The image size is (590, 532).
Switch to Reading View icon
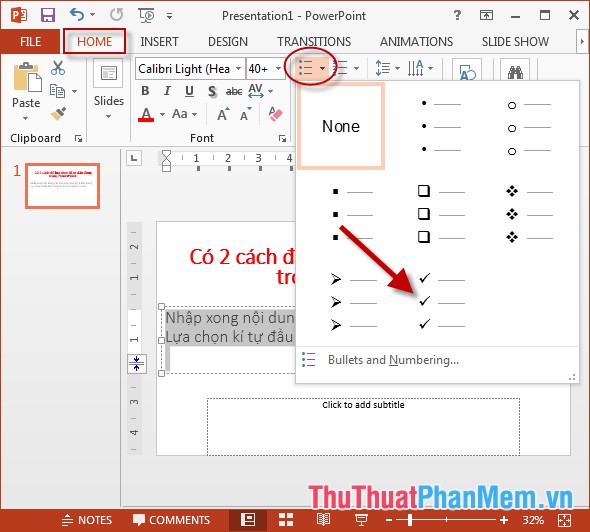tap(323, 520)
